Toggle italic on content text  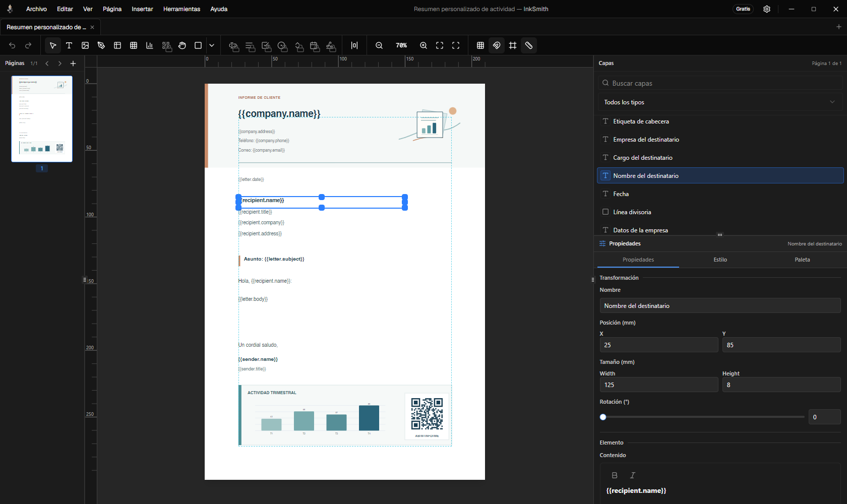pos(633,475)
